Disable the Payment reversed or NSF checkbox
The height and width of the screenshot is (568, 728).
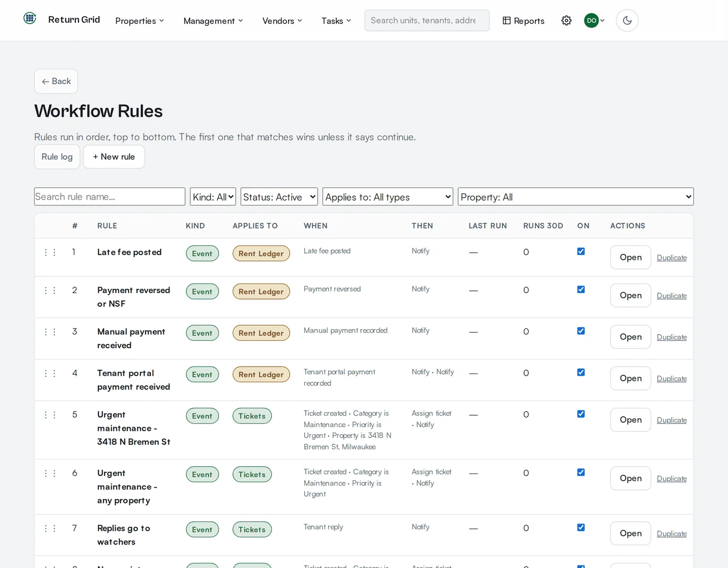click(x=581, y=289)
